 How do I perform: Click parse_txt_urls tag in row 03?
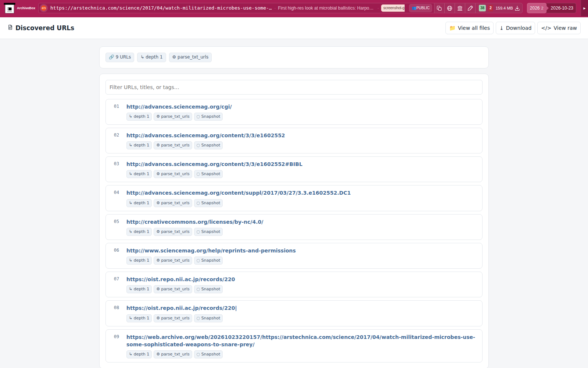(173, 174)
